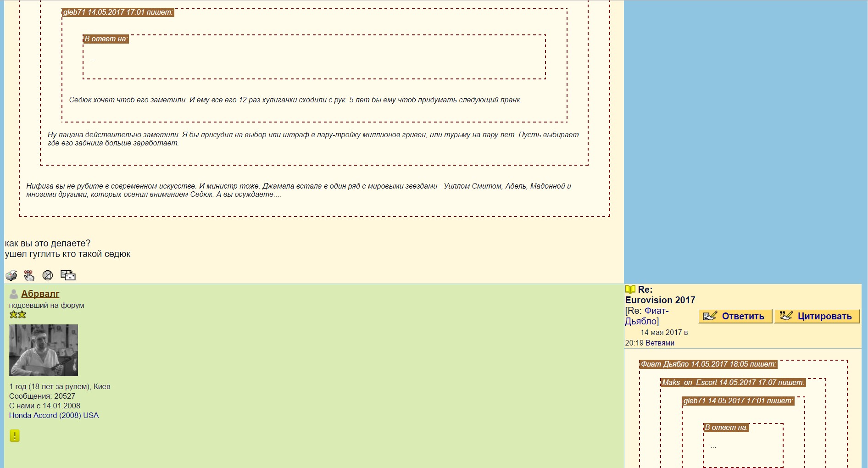The width and height of the screenshot is (868, 468).
Task: Click the yellow open book post icon
Action: 630,290
